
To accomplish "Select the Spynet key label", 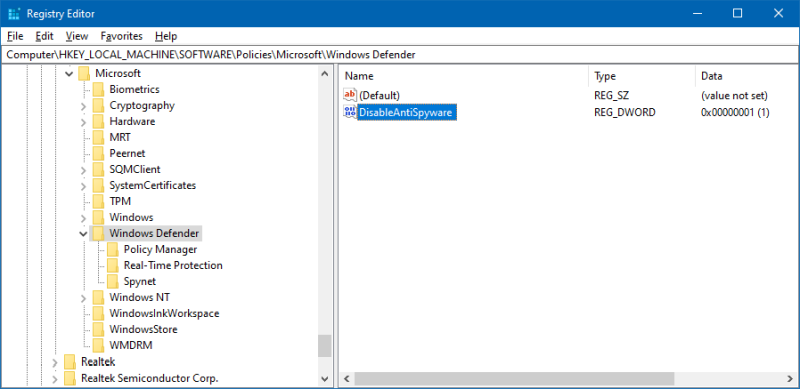I will [140, 281].
